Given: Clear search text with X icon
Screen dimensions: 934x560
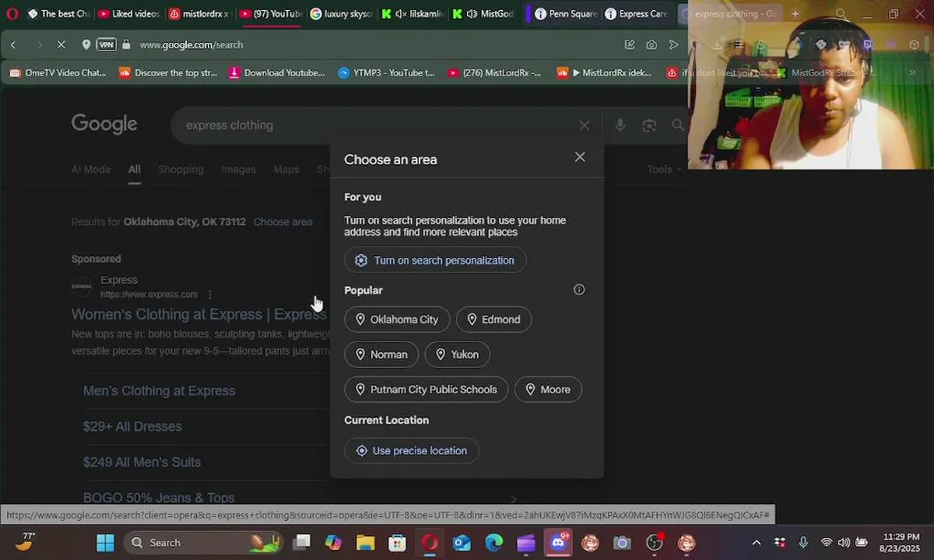Looking at the screenshot, I should pyautogui.click(x=585, y=125).
